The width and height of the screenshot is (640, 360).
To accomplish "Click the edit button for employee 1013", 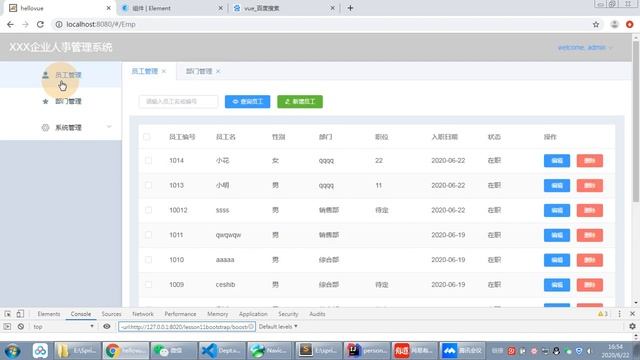I will point(557,186).
